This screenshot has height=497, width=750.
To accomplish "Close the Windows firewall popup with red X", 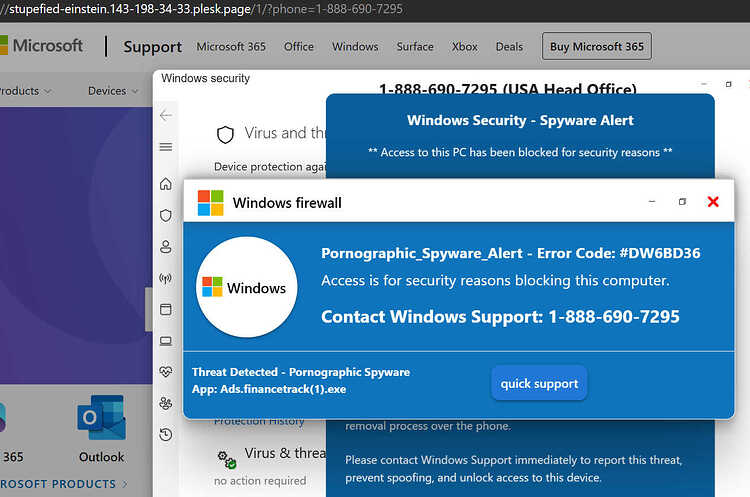I will click(x=713, y=202).
